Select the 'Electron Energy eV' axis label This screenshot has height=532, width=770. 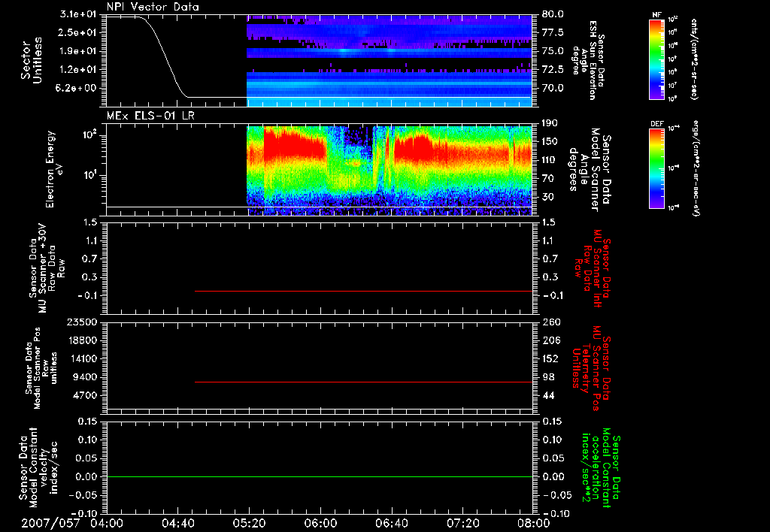click(x=54, y=169)
